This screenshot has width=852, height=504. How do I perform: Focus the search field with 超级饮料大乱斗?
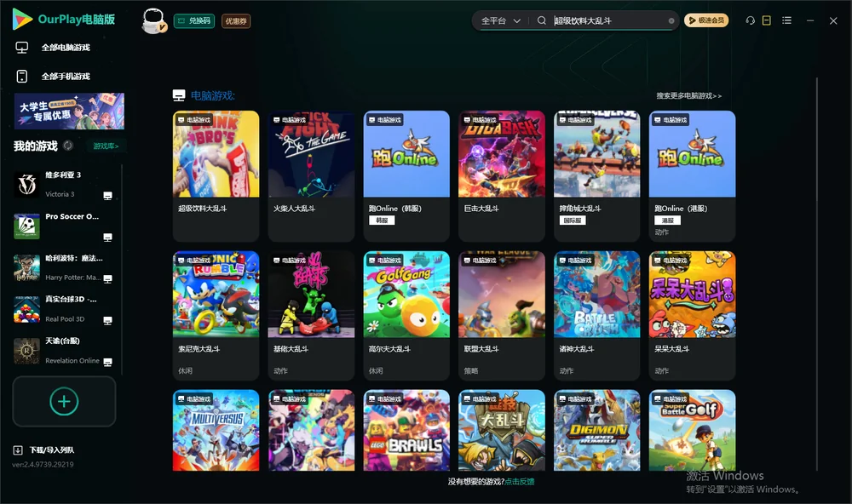tap(608, 20)
